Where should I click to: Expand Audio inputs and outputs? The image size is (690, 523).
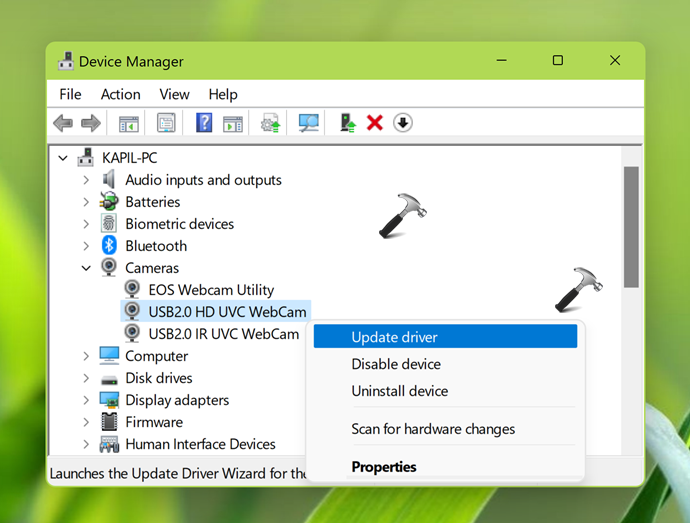(86, 180)
